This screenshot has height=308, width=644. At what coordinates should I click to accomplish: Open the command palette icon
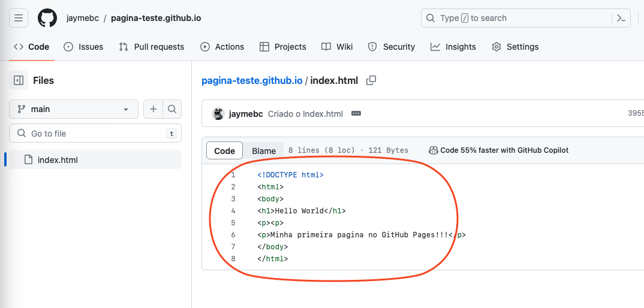tap(621, 18)
